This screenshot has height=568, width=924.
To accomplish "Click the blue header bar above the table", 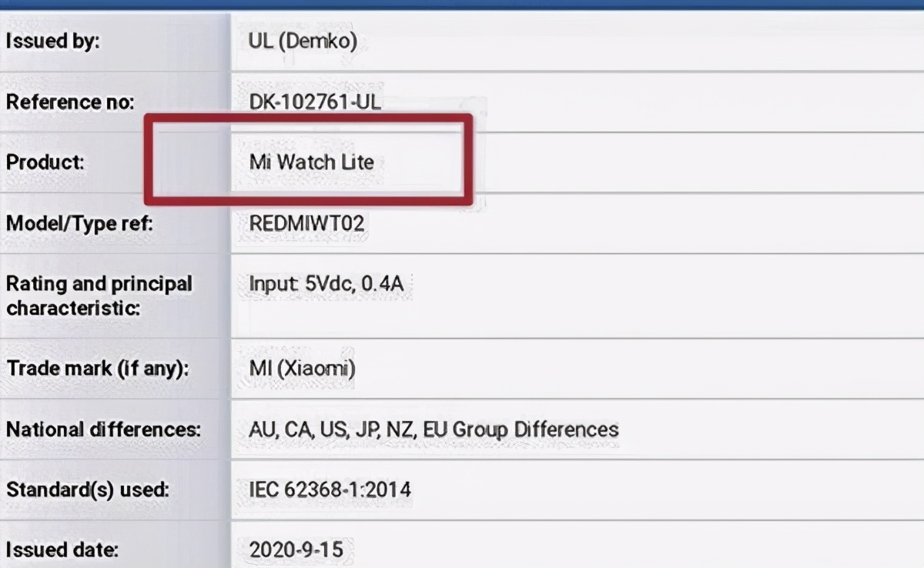I will click(x=462, y=5).
